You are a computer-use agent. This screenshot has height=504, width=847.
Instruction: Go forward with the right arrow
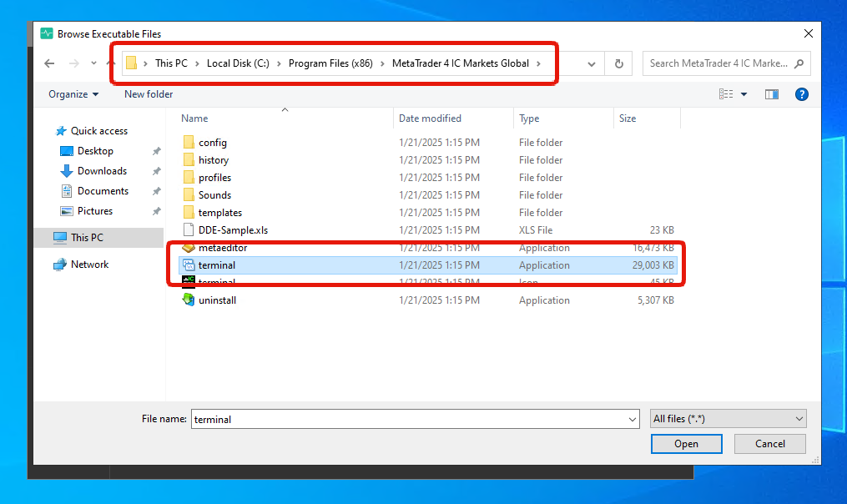coord(74,63)
